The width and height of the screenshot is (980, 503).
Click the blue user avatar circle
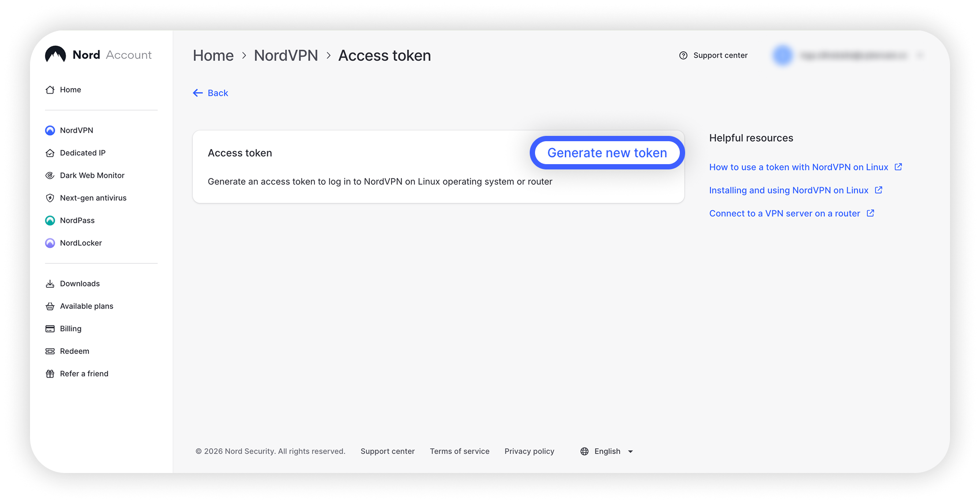coord(783,55)
